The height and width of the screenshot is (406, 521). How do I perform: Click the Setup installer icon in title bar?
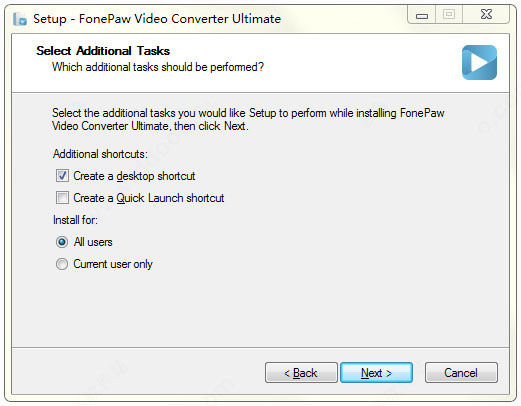20,19
